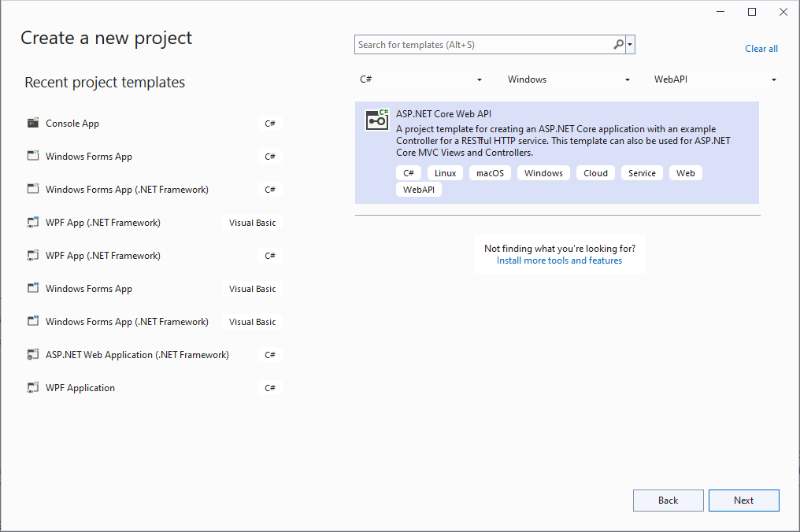Screen dimensions: 800x532
Task: Select ASP.NET Web Application (.NET Framework) entry
Action: (x=154, y=354)
